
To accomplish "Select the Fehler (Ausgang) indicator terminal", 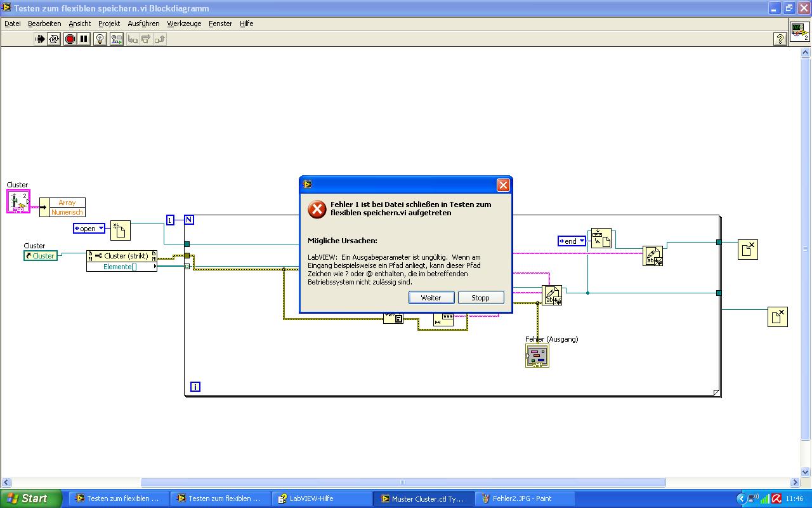I will pos(537,356).
